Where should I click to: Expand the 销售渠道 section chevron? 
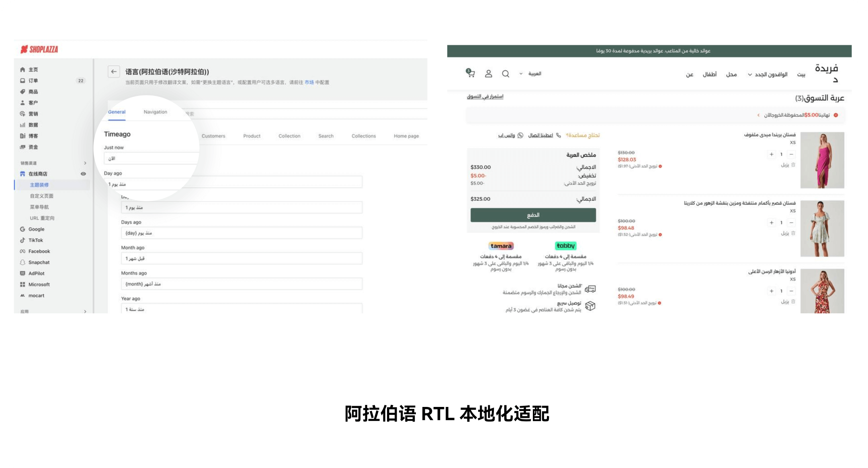tap(85, 163)
